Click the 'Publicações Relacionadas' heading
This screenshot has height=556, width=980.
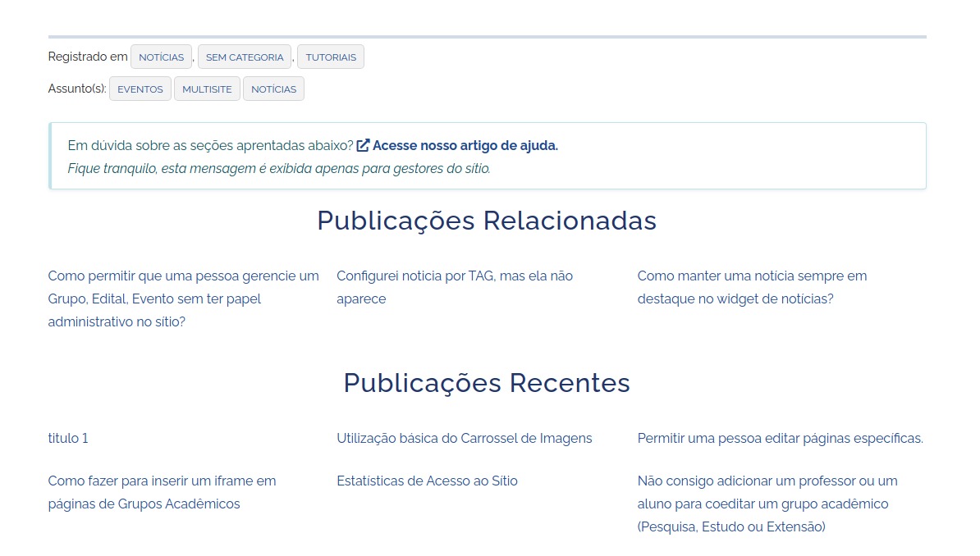click(x=487, y=221)
